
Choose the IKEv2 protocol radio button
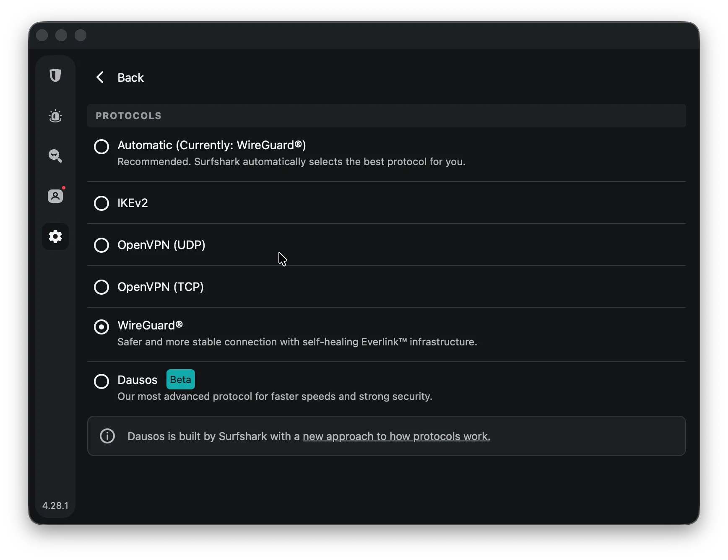click(101, 203)
